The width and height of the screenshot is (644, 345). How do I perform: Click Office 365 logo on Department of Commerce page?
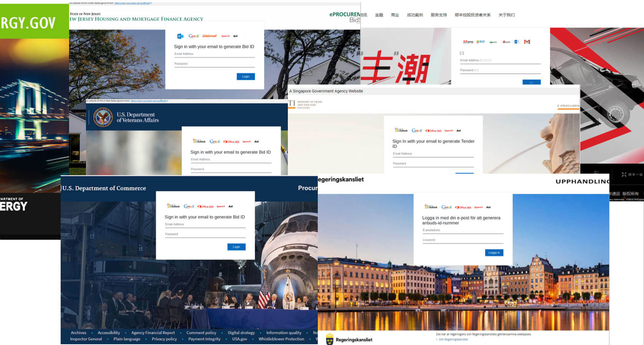coord(205,207)
